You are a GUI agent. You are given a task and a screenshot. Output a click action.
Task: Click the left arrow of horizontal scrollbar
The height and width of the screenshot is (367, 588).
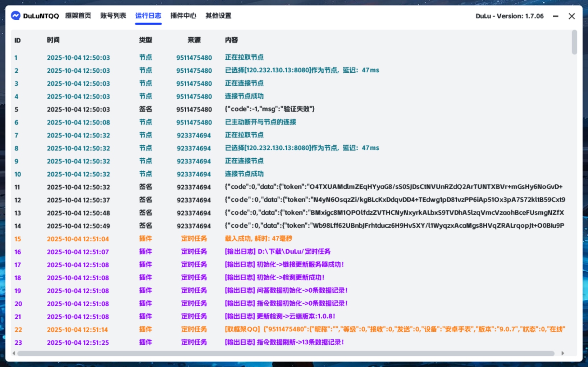[x=14, y=353]
